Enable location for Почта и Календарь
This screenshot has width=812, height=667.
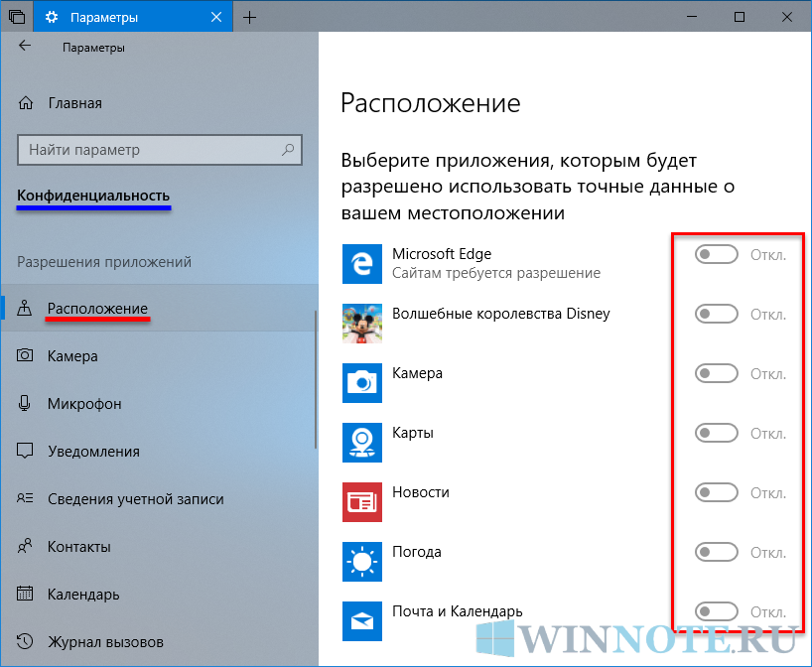pos(717,611)
